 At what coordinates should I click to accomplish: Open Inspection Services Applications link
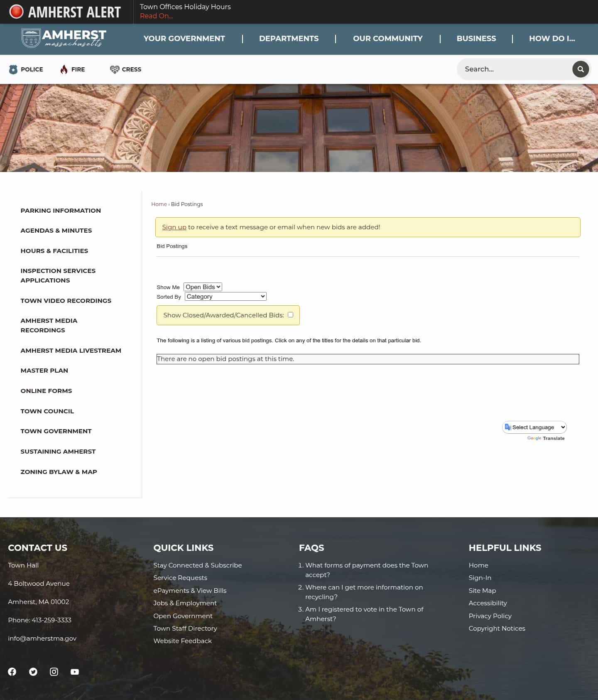[x=58, y=275]
